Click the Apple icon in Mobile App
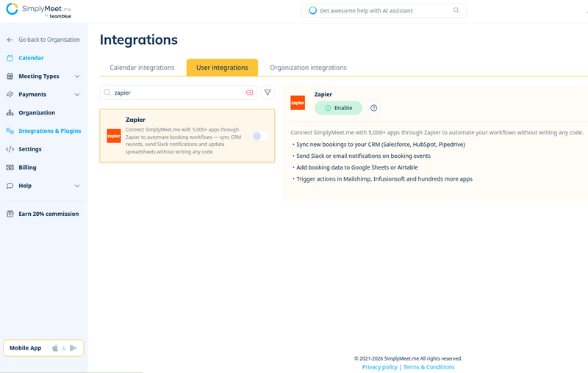Viewport: 588px width, 373px height. tap(55, 348)
